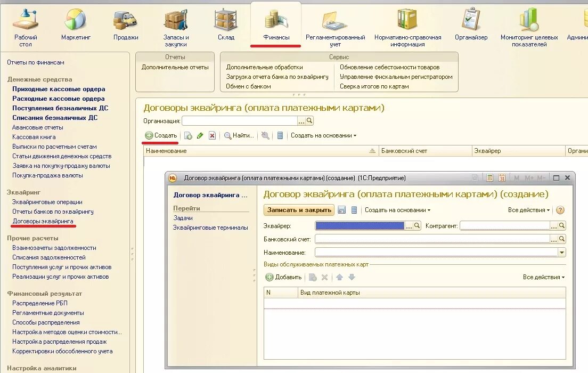
Task: Click the Организация input field
Action: pyautogui.click(x=240, y=121)
